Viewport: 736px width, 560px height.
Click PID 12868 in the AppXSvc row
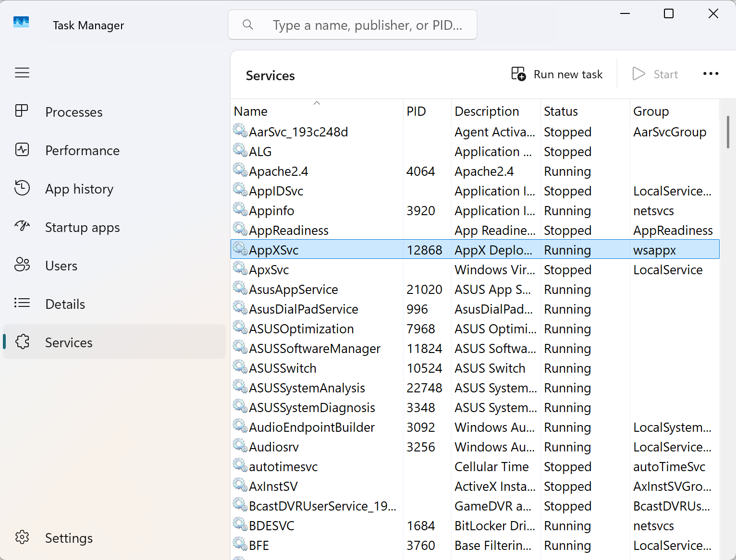[424, 250]
